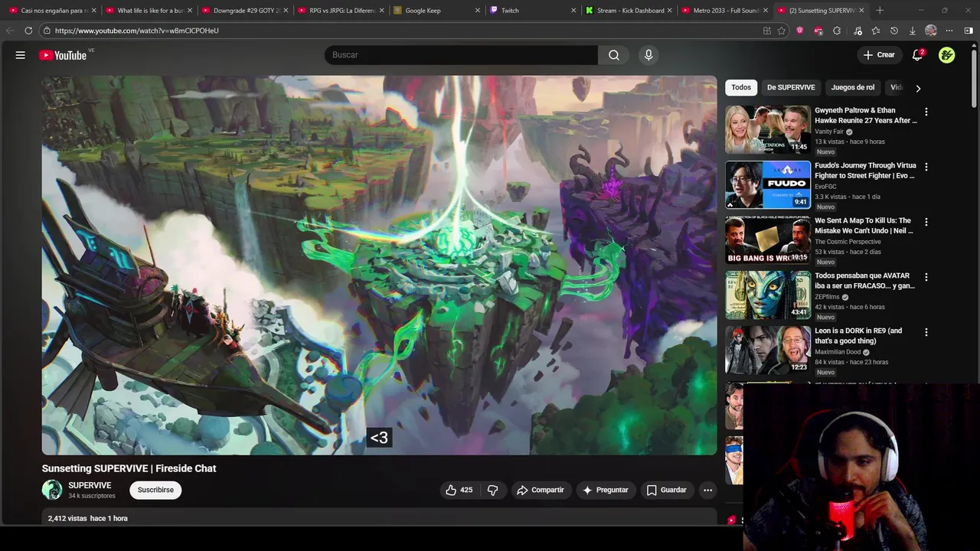Viewport: 980px width, 551px height.
Task: Click the red adblock extension icon
Action: click(818, 31)
